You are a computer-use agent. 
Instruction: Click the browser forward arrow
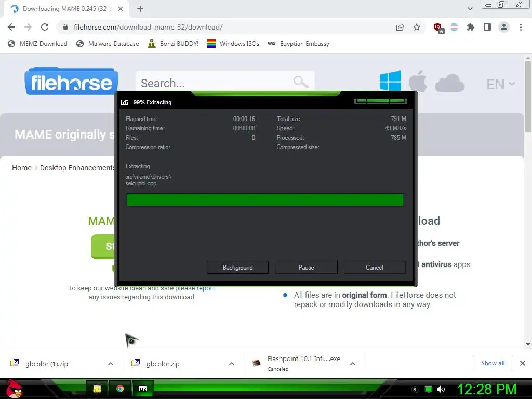tap(28, 27)
